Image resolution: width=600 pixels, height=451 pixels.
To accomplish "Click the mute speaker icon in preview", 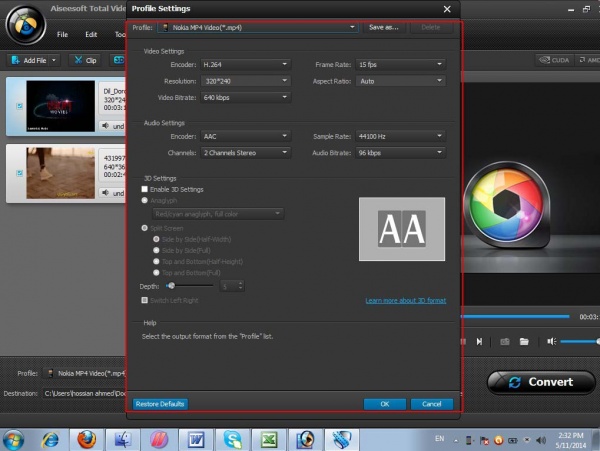I will (551, 341).
